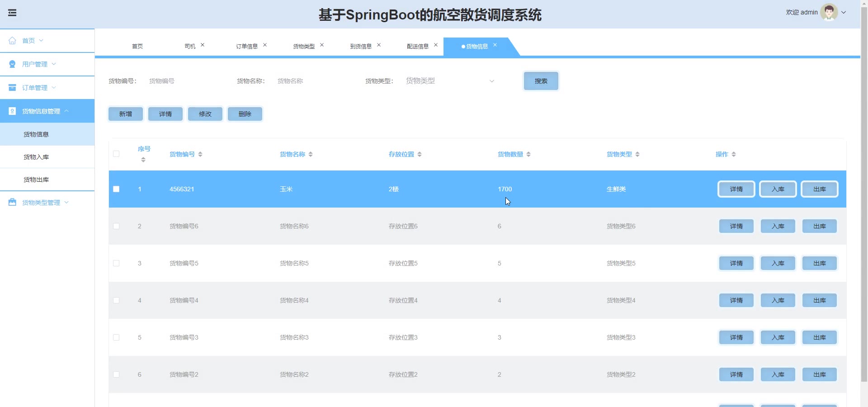This screenshot has height=407, width=868.
Task: Toggle the select-all header checkbox
Action: tap(116, 154)
